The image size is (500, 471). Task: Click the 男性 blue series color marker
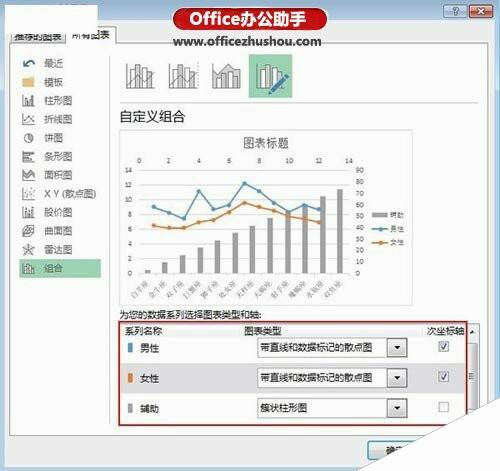[x=130, y=348]
